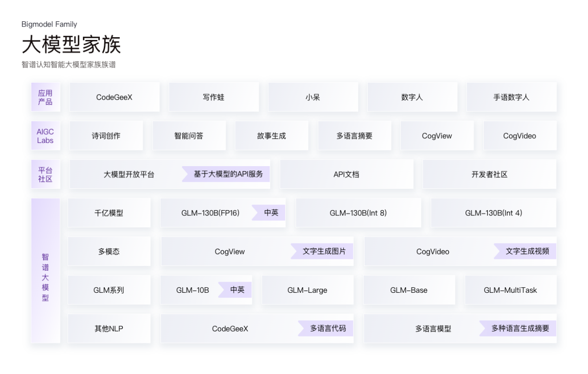The height and width of the screenshot is (374, 588).
Task: Click the 文字生成视频 tag
Action: pyautogui.click(x=525, y=251)
